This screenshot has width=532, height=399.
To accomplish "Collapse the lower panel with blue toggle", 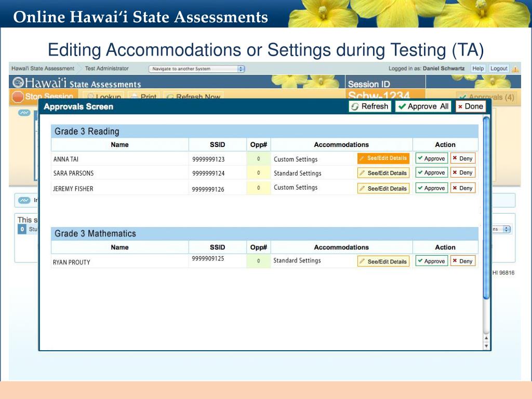I will click(24, 200).
